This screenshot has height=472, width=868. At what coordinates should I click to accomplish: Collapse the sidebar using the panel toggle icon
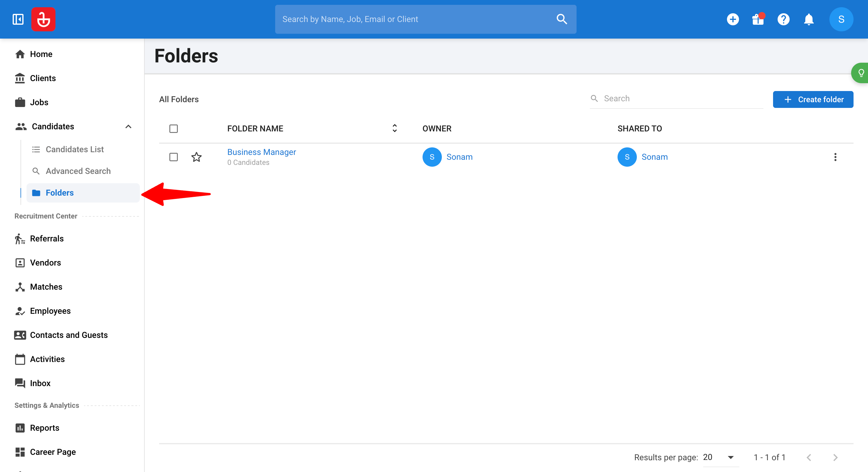(x=18, y=19)
